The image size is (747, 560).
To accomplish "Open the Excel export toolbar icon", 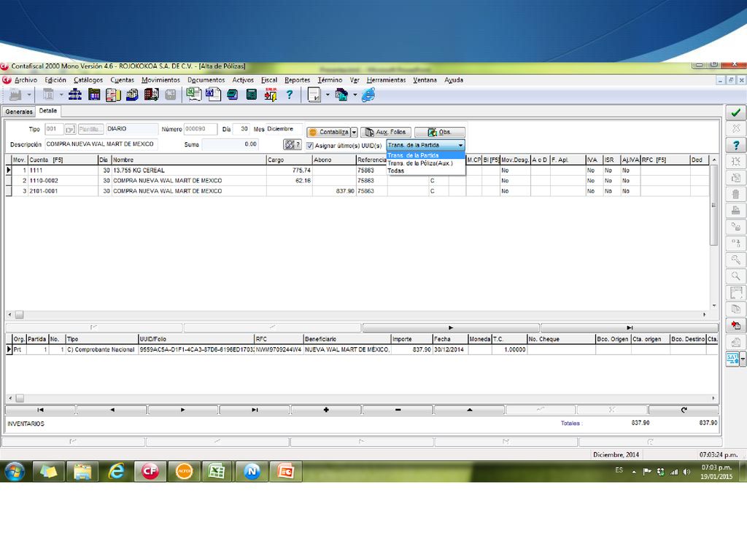I will coord(193,94).
